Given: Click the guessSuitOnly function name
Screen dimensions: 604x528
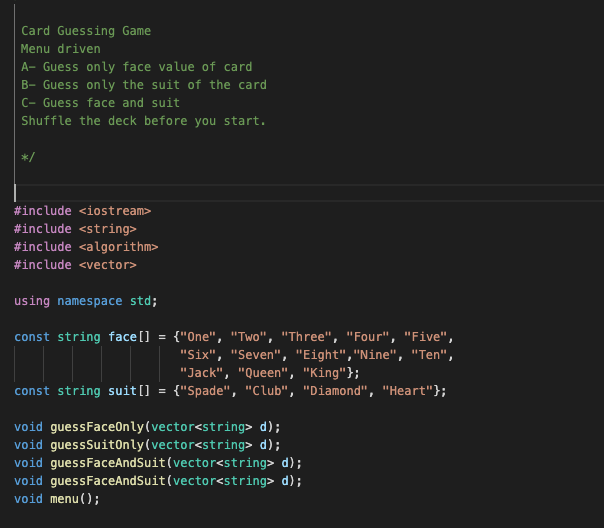Looking at the screenshot, I should click(97, 445).
